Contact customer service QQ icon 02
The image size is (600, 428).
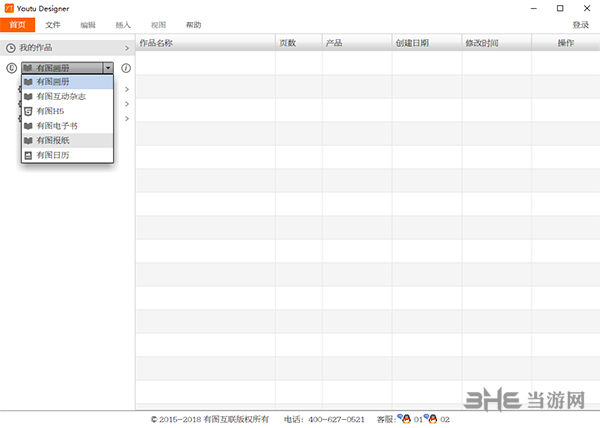431,418
